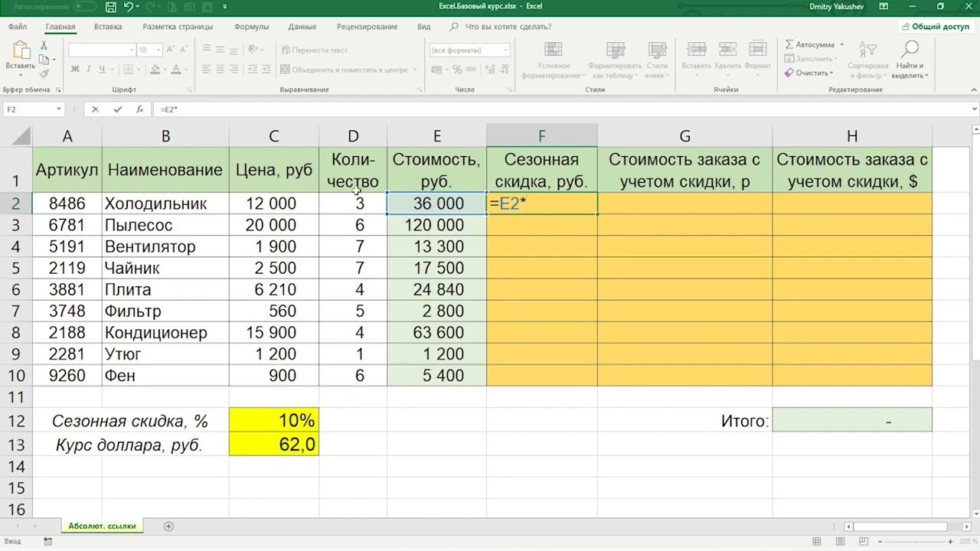This screenshot has height=551, width=980.
Task: Open the Заполнить fill dropdown
Action: click(x=812, y=58)
